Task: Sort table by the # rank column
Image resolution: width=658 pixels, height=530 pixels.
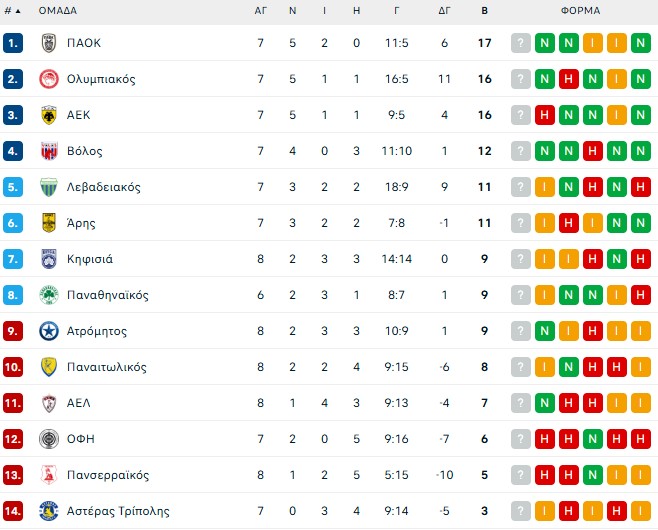Action: (10, 11)
